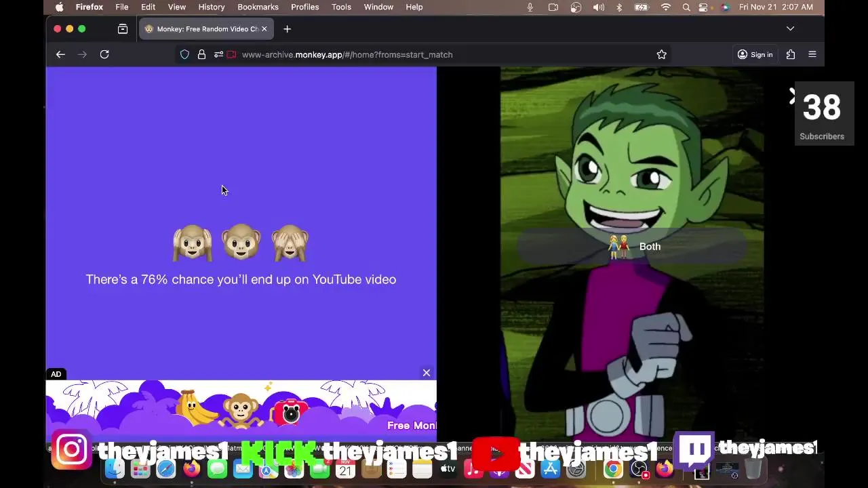Open Finder from the Dock
Viewport: 868px width, 488px height.
coord(115,468)
